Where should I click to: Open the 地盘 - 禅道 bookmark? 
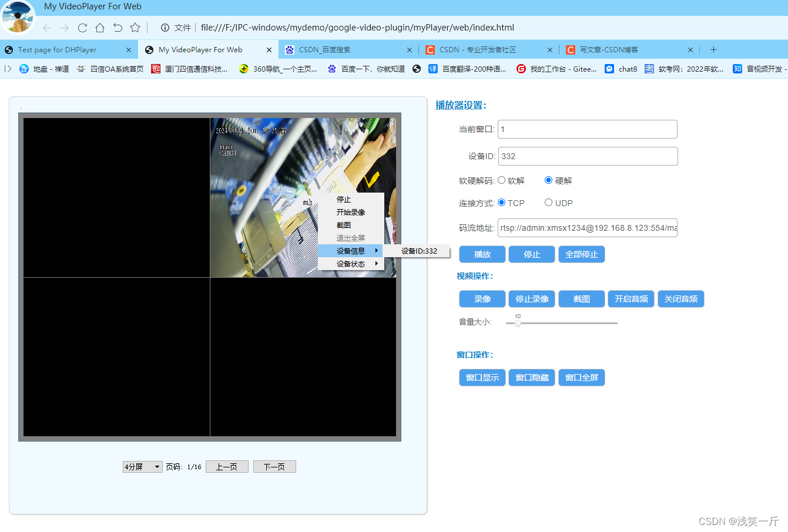[x=44, y=69]
